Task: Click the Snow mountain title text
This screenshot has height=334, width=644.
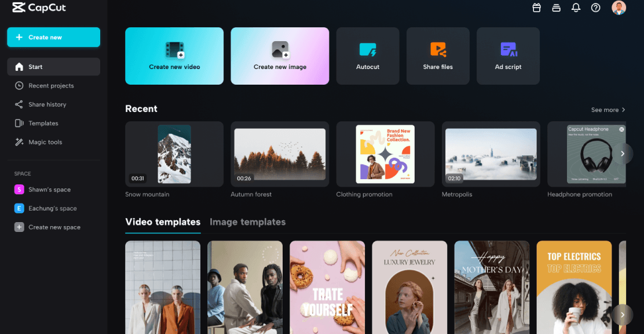Action: point(147,195)
